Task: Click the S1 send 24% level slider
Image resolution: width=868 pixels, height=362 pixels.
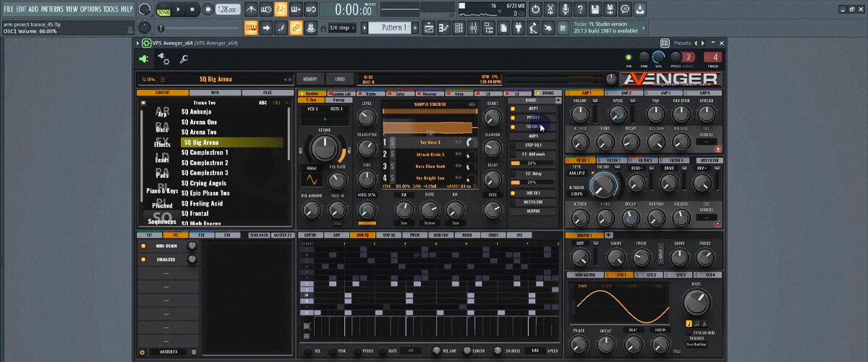Action: (x=532, y=163)
